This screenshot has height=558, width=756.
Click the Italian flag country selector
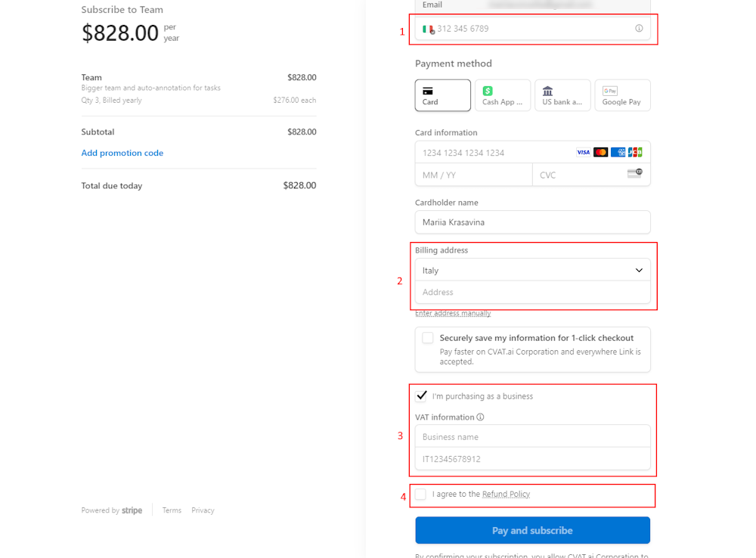428,29
